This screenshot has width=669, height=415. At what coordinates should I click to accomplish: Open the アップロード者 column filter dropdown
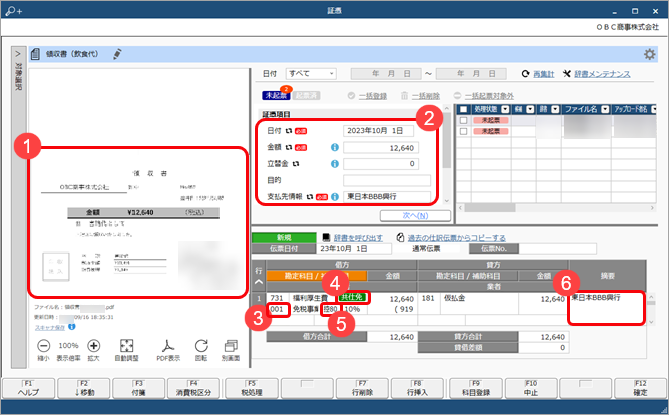653,110
